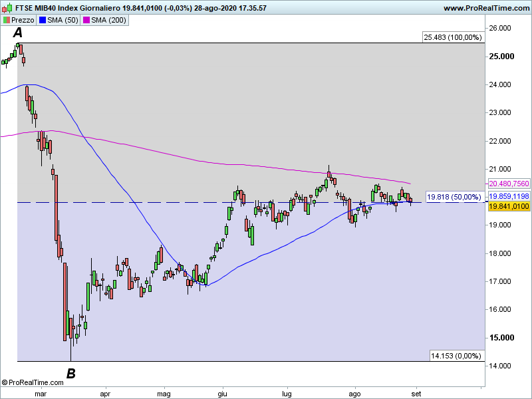Click the magenta 20.480,7560 price tag
Screen dimensions: 532x399
[509, 184]
